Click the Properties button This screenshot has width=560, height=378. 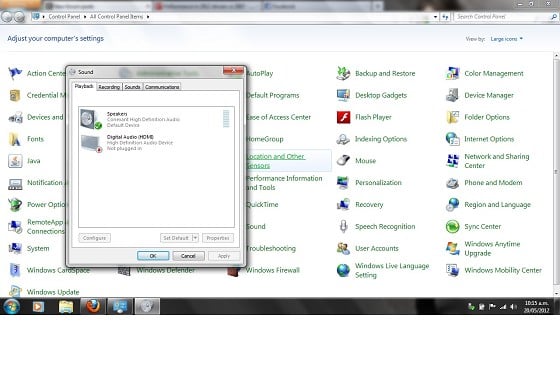click(x=218, y=238)
